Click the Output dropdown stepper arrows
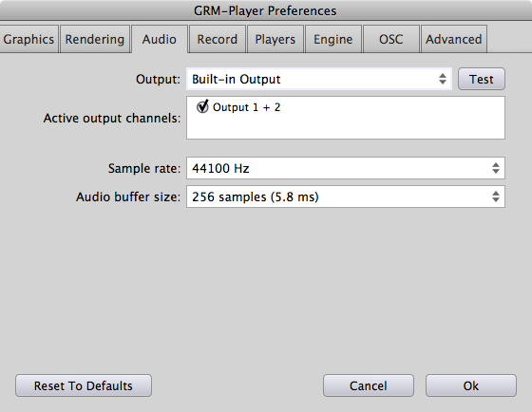 [x=443, y=79]
